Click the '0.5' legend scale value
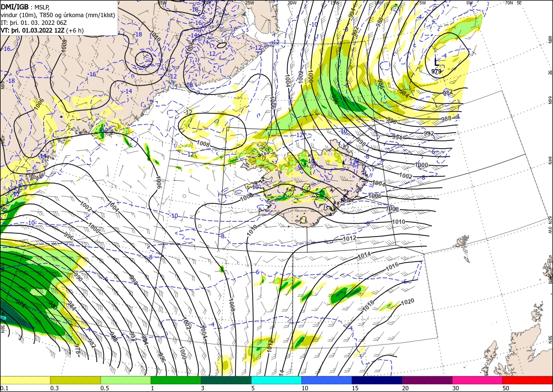The image size is (553, 392). tap(105, 388)
